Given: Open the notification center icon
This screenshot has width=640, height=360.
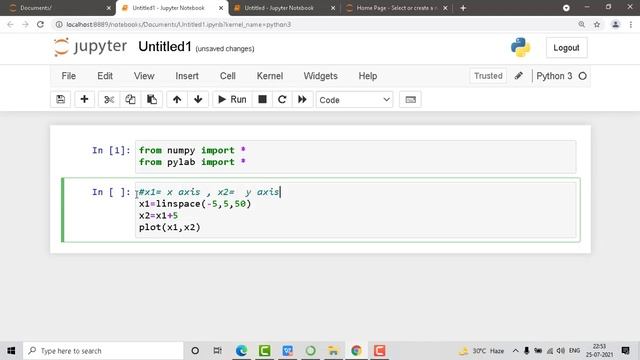Looking at the screenshot, I should coord(625,351).
